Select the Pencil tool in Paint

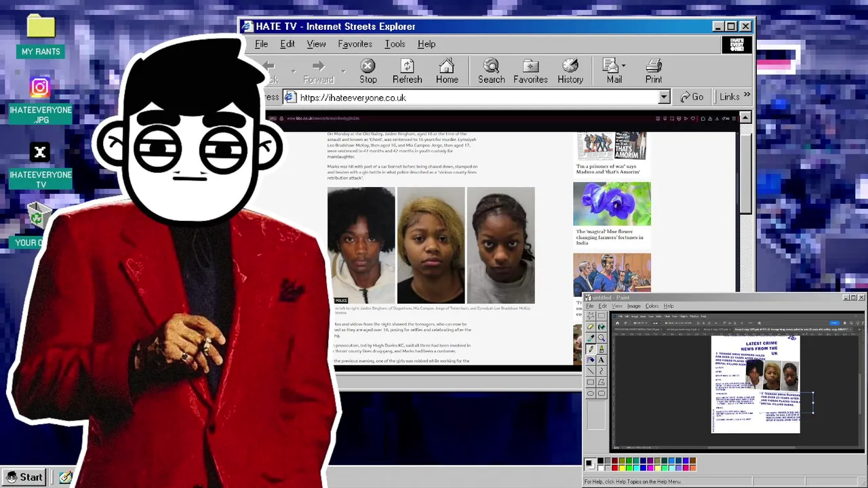590,349
